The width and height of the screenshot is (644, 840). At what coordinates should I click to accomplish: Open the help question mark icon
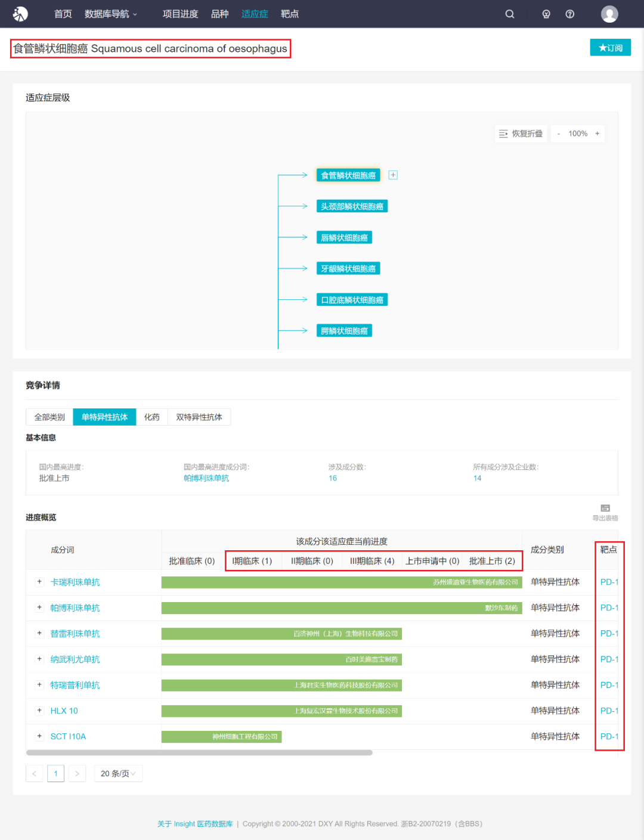[570, 14]
